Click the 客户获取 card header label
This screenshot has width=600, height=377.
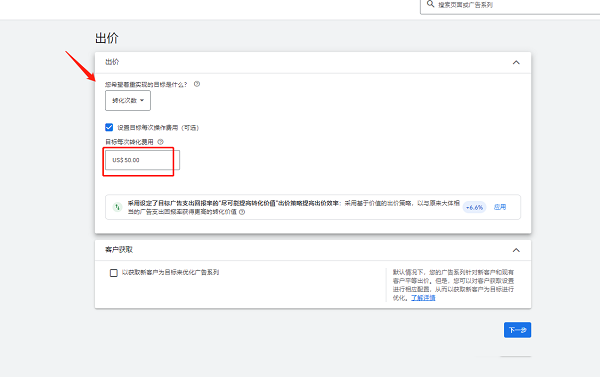pos(119,250)
